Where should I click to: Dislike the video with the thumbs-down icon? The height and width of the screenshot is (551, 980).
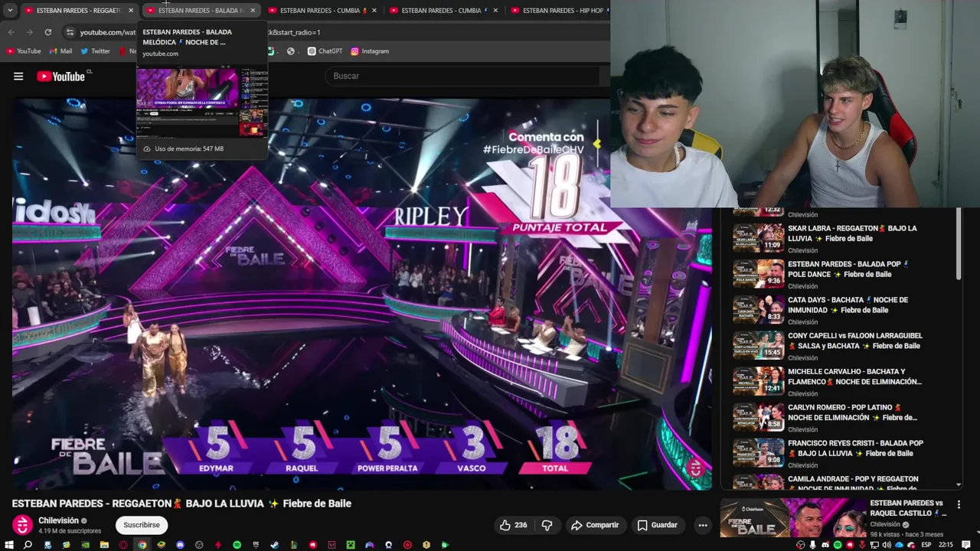pyautogui.click(x=547, y=525)
